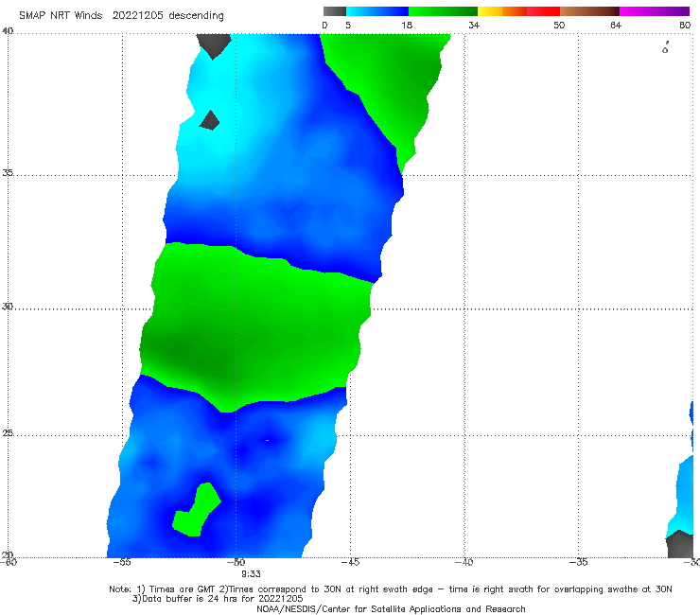Click the magenta-purple segment of the color scale

pos(655,11)
